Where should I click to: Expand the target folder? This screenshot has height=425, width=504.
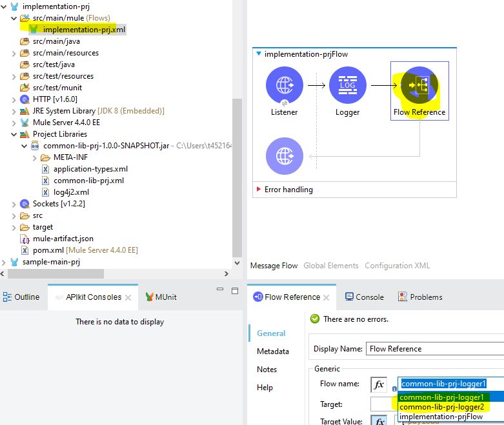(14, 228)
